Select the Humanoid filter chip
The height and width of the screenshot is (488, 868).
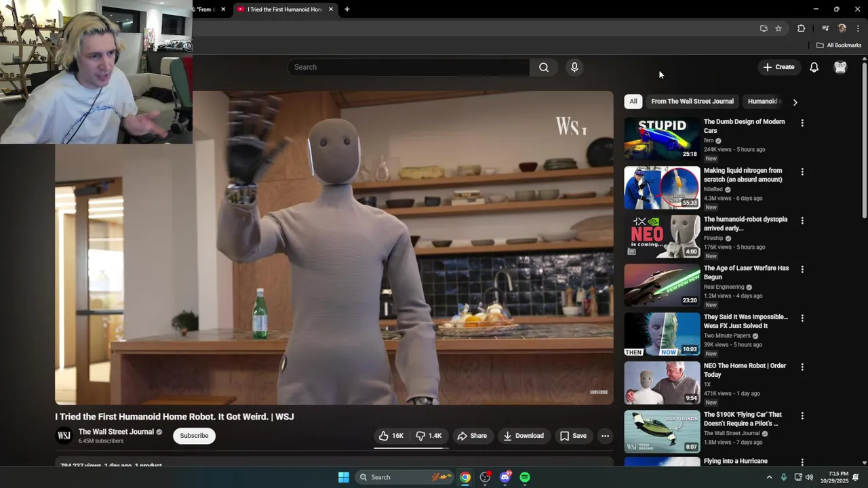coord(764,102)
